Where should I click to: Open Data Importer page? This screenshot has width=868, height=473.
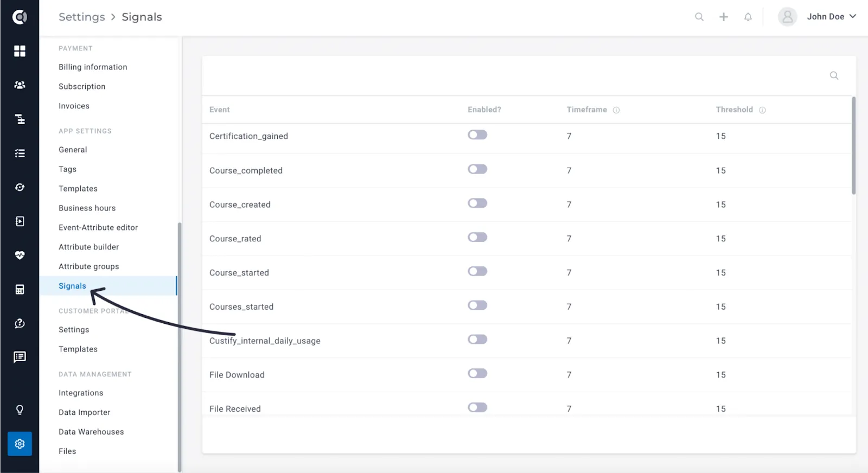tap(85, 412)
